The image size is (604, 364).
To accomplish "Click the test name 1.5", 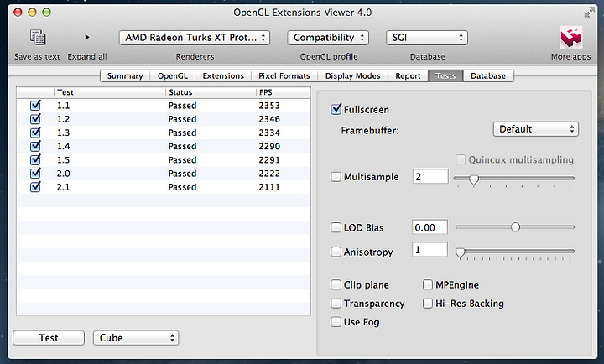I will tap(63, 160).
